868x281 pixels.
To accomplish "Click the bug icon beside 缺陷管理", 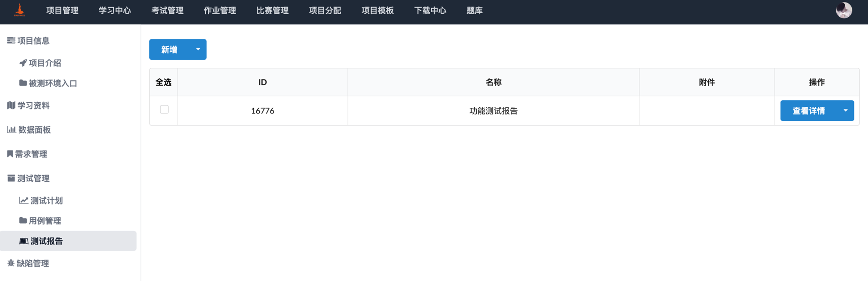I will tap(11, 263).
